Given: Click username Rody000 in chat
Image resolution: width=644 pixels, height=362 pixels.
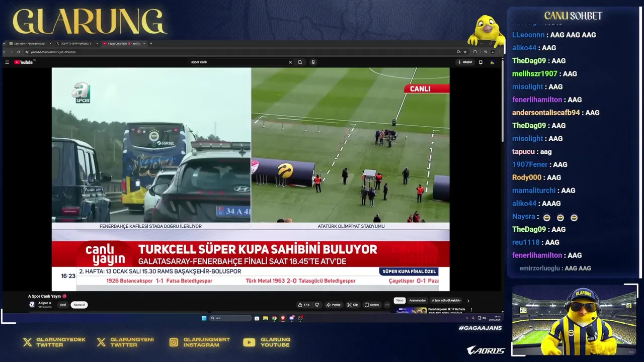Looking at the screenshot, I should click(527, 177).
